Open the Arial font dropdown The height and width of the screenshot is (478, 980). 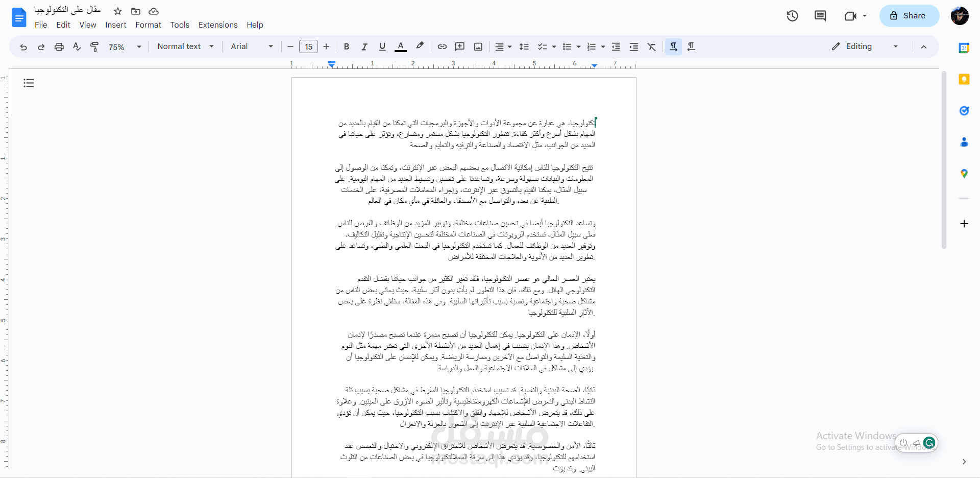252,46
